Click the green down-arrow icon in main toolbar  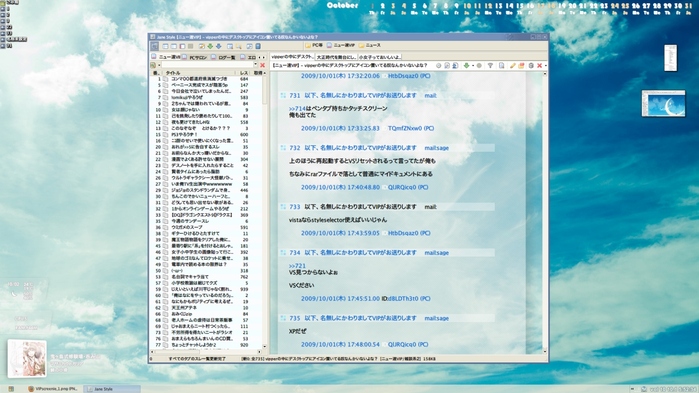tap(210, 46)
